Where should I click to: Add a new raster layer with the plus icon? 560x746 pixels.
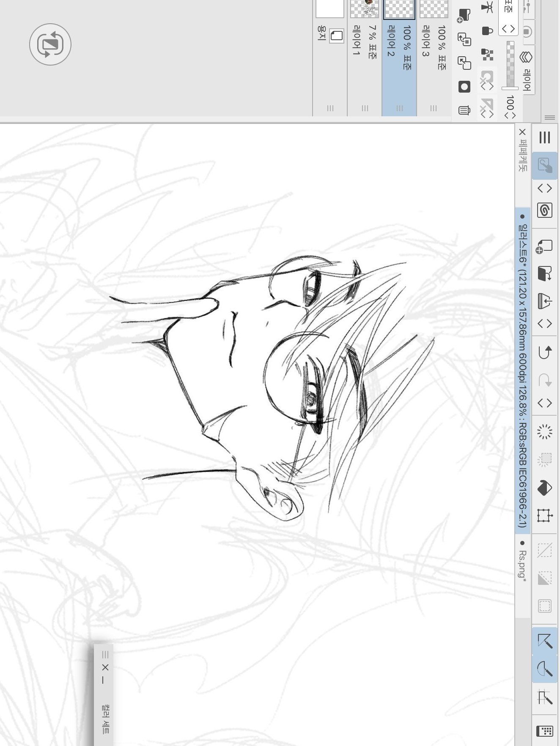[x=464, y=16]
